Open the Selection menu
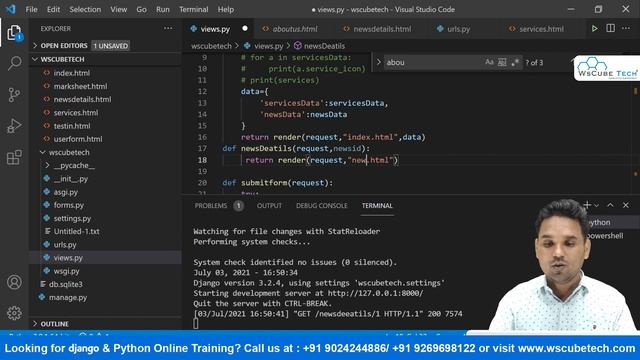 click(85, 9)
